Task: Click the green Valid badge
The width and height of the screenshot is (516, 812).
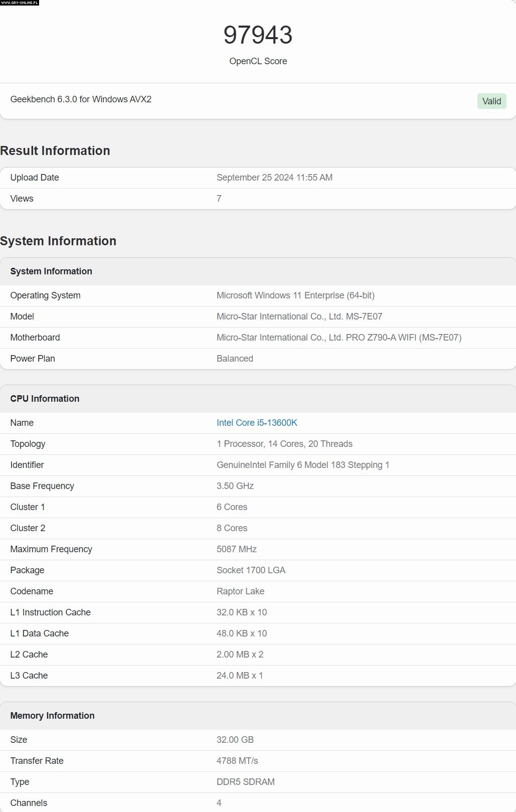Action: click(491, 101)
